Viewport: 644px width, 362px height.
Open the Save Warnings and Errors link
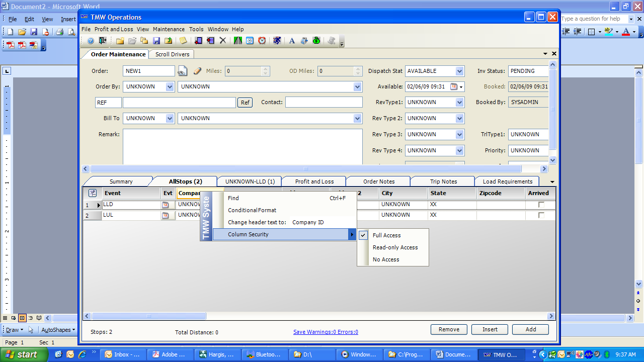(326, 332)
